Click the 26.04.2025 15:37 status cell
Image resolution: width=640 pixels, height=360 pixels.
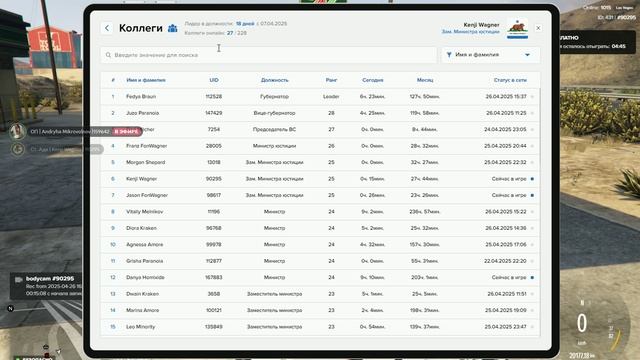pyautogui.click(x=506, y=97)
